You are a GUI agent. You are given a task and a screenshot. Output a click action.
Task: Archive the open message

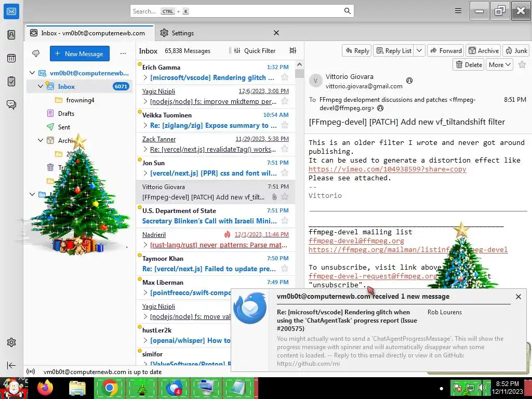pyautogui.click(x=484, y=50)
